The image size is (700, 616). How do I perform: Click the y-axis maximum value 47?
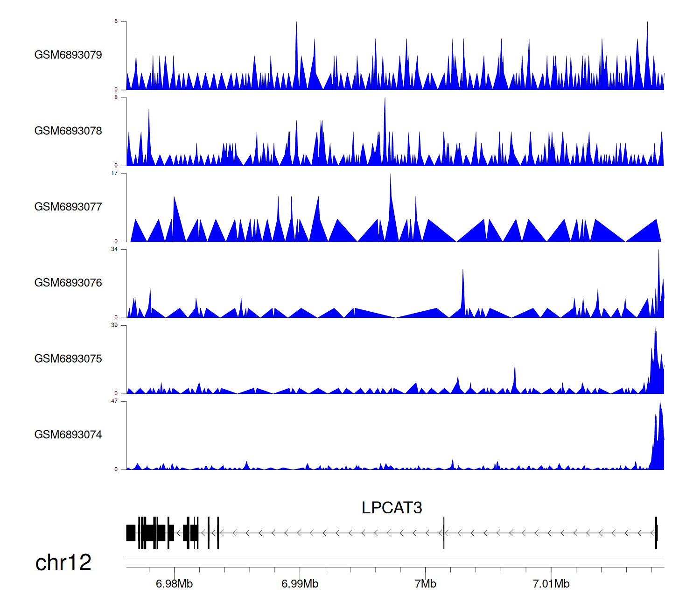pos(114,401)
